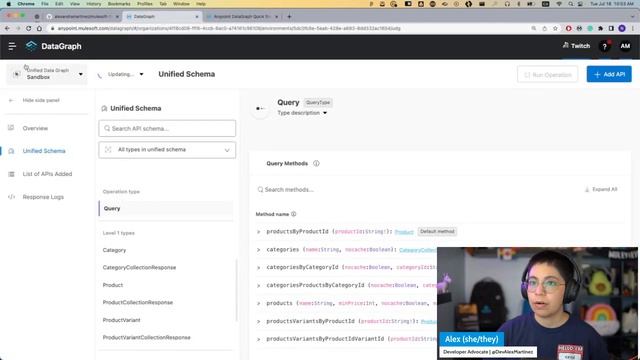Click the Query Methods info icon
This screenshot has width=640, height=360.
(x=316, y=163)
